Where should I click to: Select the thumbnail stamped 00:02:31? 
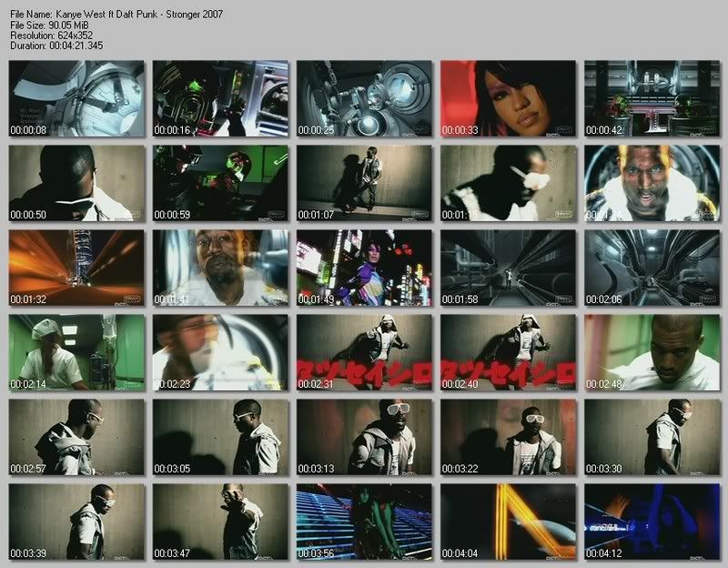(365, 352)
